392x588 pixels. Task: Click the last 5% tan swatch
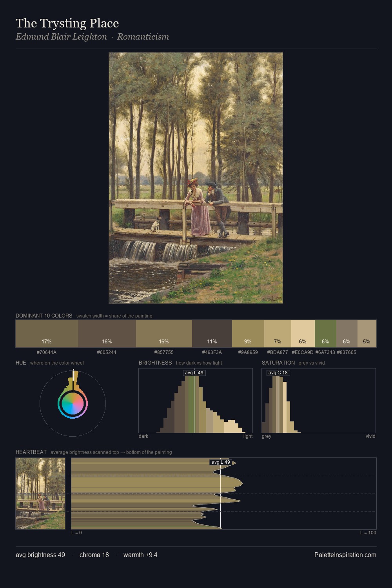(x=367, y=334)
